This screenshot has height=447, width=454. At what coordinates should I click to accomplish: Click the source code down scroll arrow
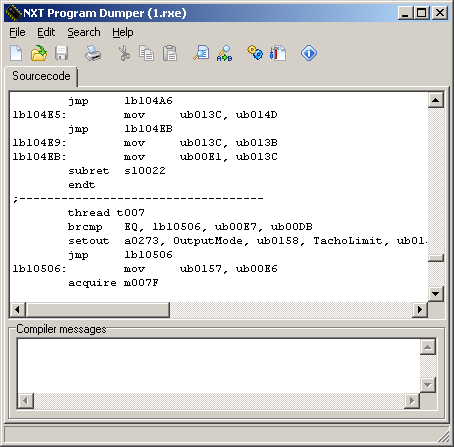tap(436, 294)
